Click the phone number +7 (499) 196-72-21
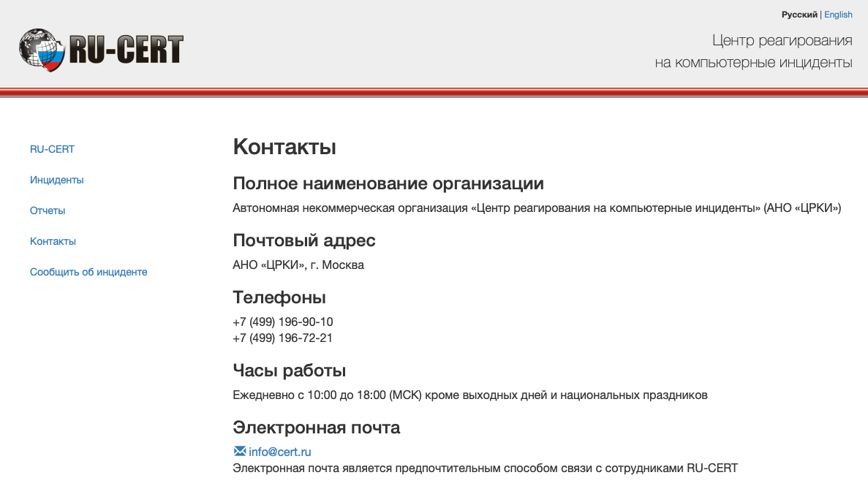This screenshot has height=486, width=868. coord(282,338)
